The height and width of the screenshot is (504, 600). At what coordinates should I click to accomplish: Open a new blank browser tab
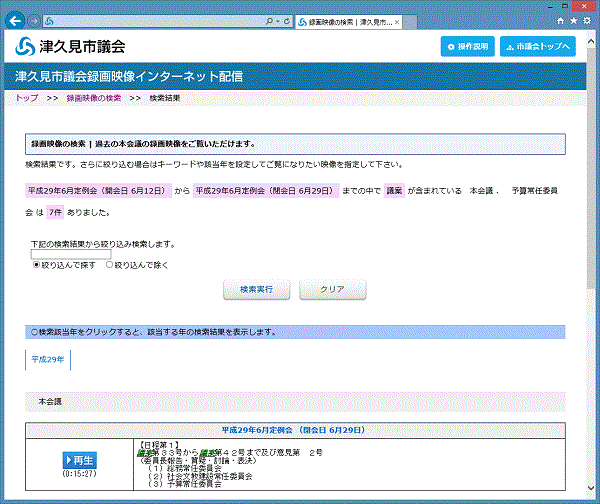click(409, 22)
